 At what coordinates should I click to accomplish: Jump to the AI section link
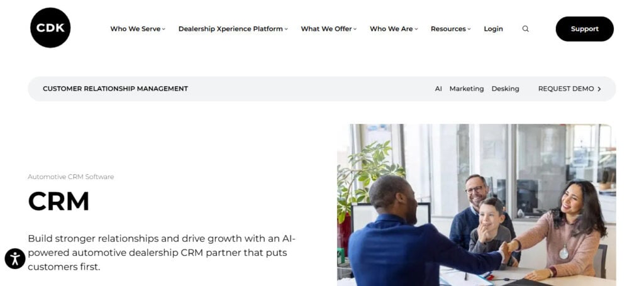pos(438,89)
